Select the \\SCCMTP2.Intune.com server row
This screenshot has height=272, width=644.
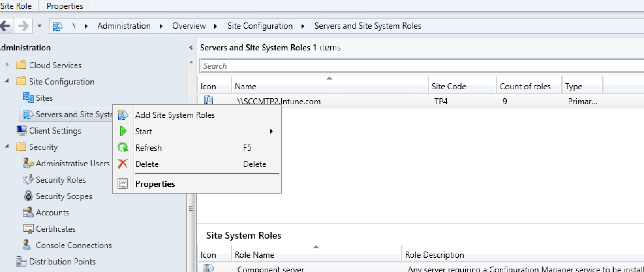click(420, 101)
